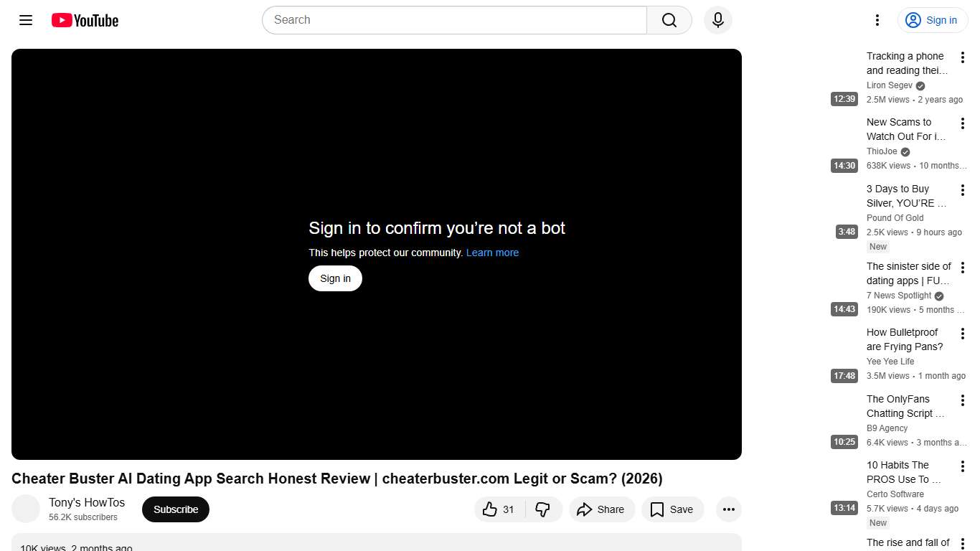Image resolution: width=980 pixels, height=551 pixels.
Task: Click the 12:39 duration badge on Liron Segev's video
Action: [844, 99]
